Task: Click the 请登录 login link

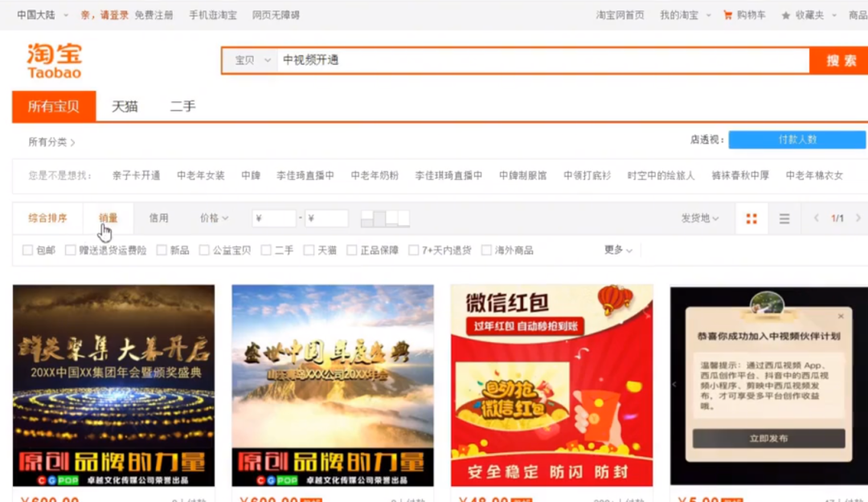Action: 114,15
